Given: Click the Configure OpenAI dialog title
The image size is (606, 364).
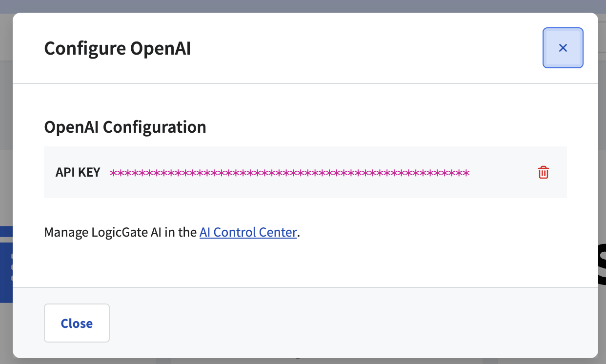Looking at the screenshot, I should tap(118, 49).
